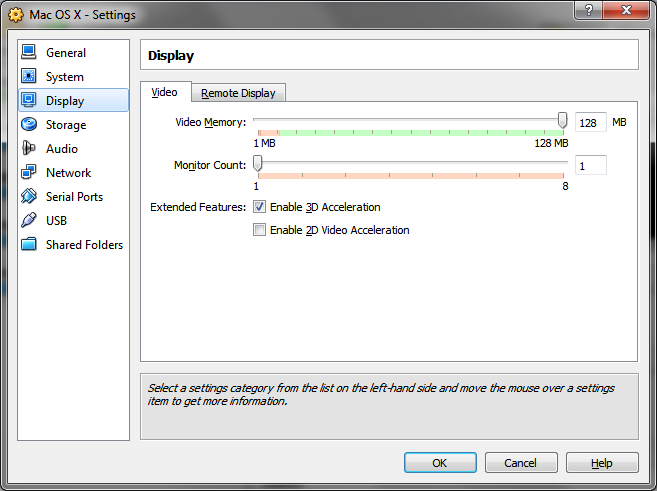Click the Display screen icon in sidebar
Viewport: 657px width, 491px height.
(x=28, y=101)
